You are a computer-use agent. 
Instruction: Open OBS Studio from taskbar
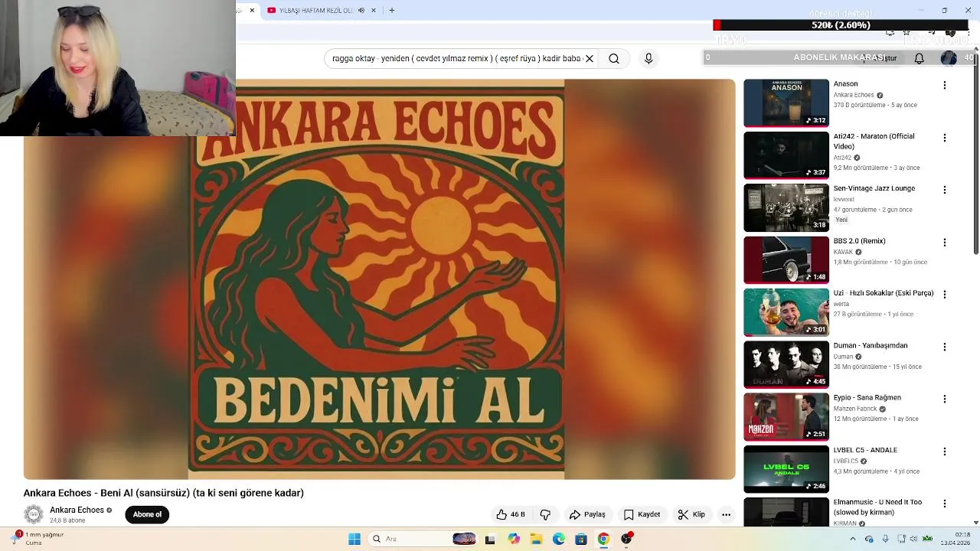tap(626, 539)
